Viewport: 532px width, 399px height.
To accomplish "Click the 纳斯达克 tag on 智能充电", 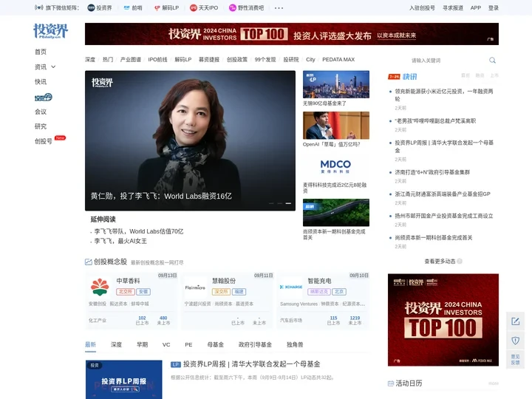I will (319, 292).
